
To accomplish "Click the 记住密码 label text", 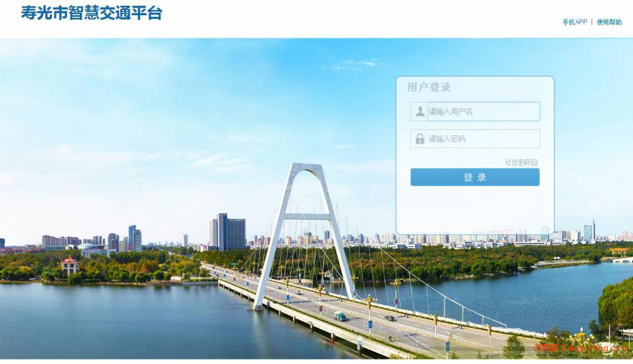I will point(517,162).
